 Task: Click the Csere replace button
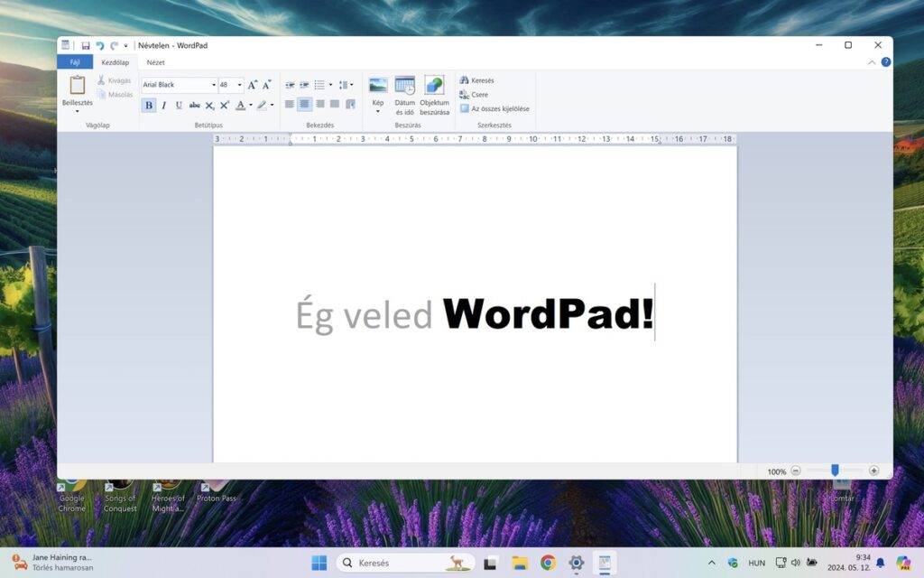tap(474, 94)
